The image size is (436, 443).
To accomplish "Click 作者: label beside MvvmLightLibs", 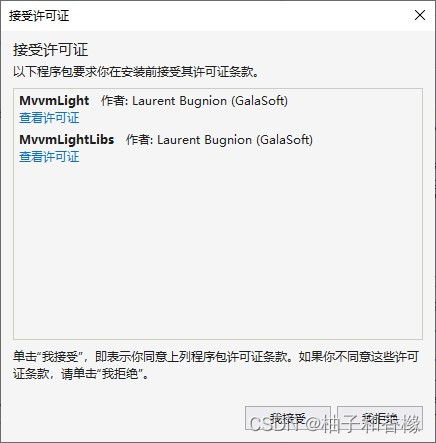I will click(140, 140).
